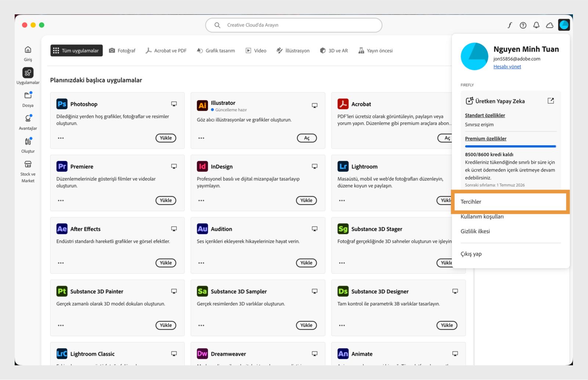Click the Lightroom Classic app icon

(62, 354)
